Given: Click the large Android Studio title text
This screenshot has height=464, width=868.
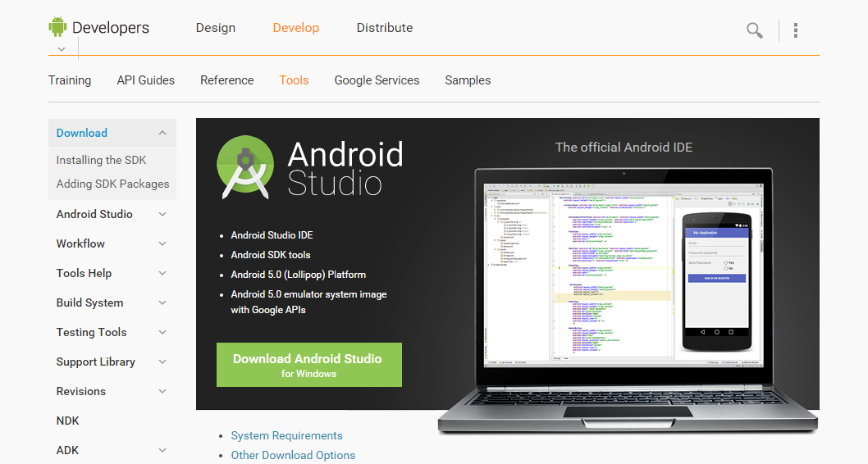Looking at the screenshot, I should pyautogui.click(x=345, y=169).
